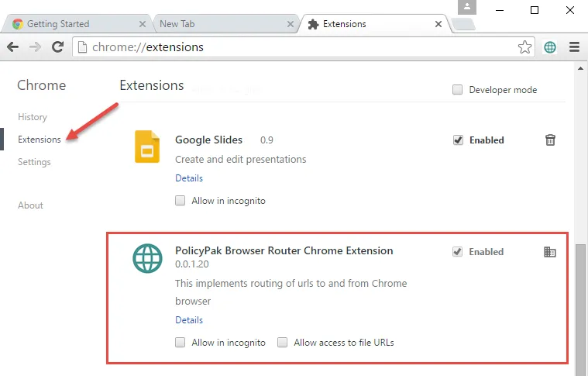Open Settings in the Chrome sidebar
Image resolution: width=588 pixels, height=376 pixels.
pos(34,162)
